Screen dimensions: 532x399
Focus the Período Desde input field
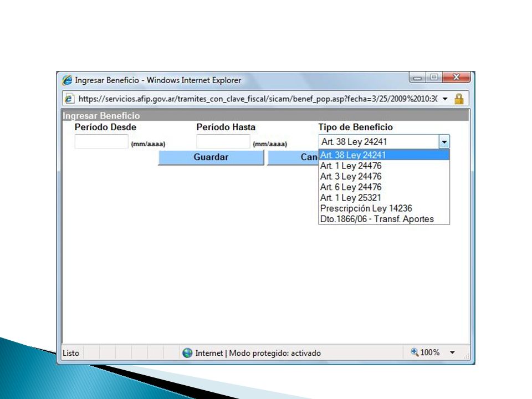click(x=101, y=141)
